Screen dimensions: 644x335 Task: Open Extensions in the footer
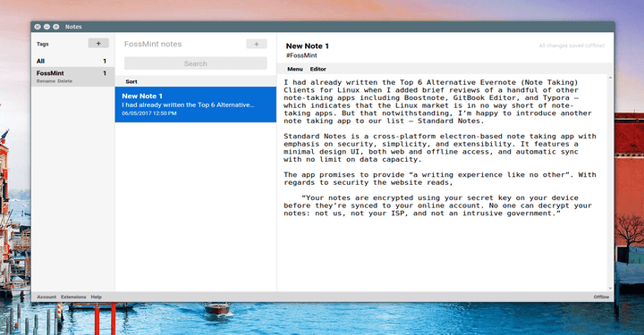(x=73, y=297)
